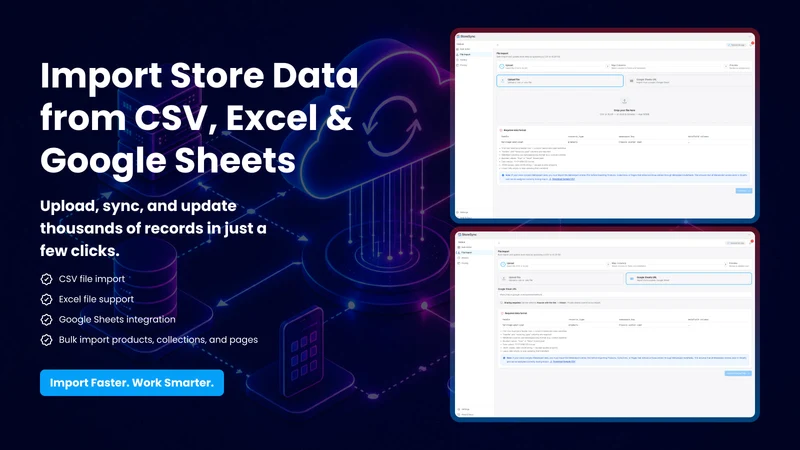This screenshot has width=800, height=450.
Task: Click the upload arrow icon above Drop your file here
Action: (624, 102)
